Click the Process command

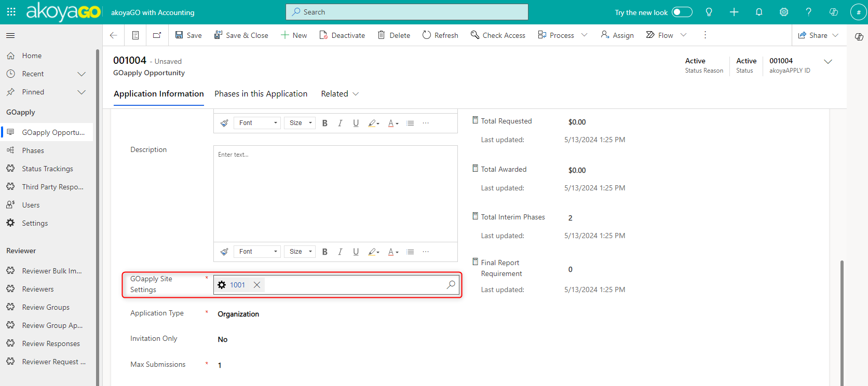pyautogui.click(x=556, y=35)
